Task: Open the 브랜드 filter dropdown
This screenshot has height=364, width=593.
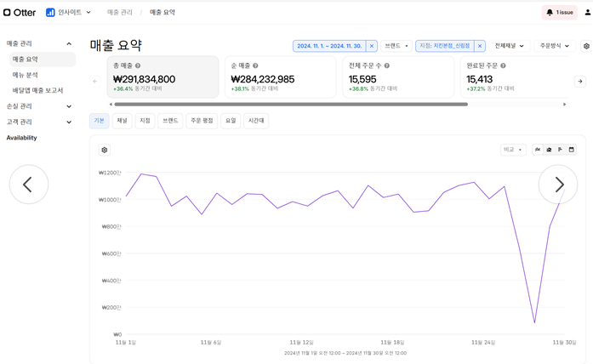Action: tap(396, 46)
